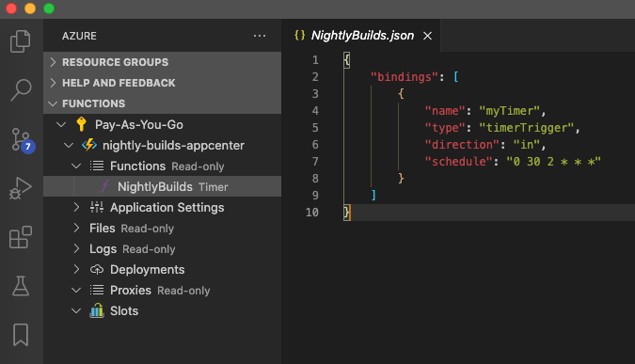Close the NightlyBuilds.json tab
This screenshot has width=635, height=364.
(427, 36)
